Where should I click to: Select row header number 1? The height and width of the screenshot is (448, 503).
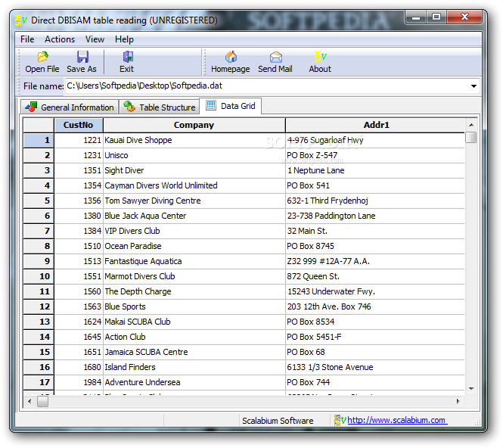coord(39,140)
